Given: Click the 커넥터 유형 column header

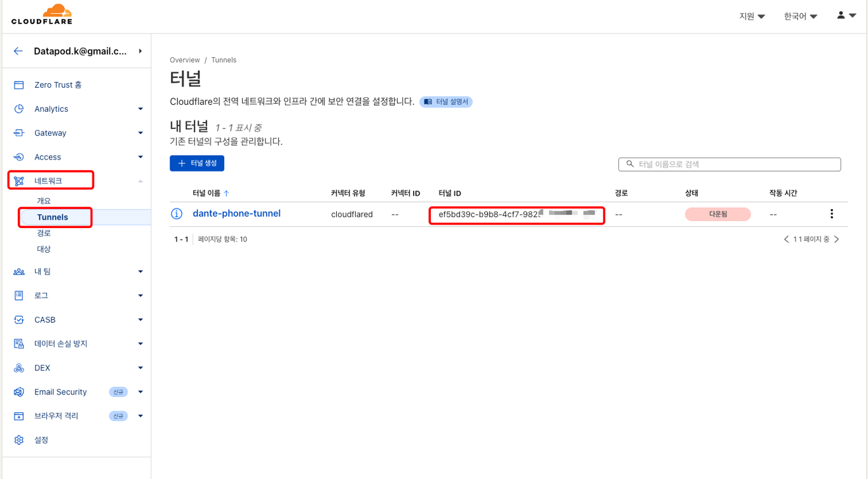Looking at the screenshot, I should tap(348, 193).
